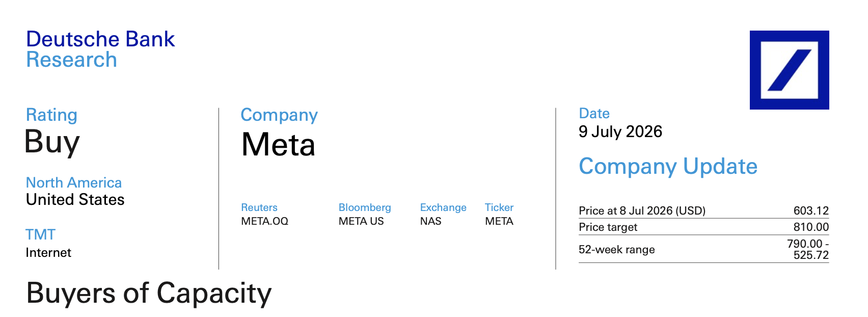The width and height of the screenshot is (868, 317).
Task: Click the United States text
Action: coord(75,200)
